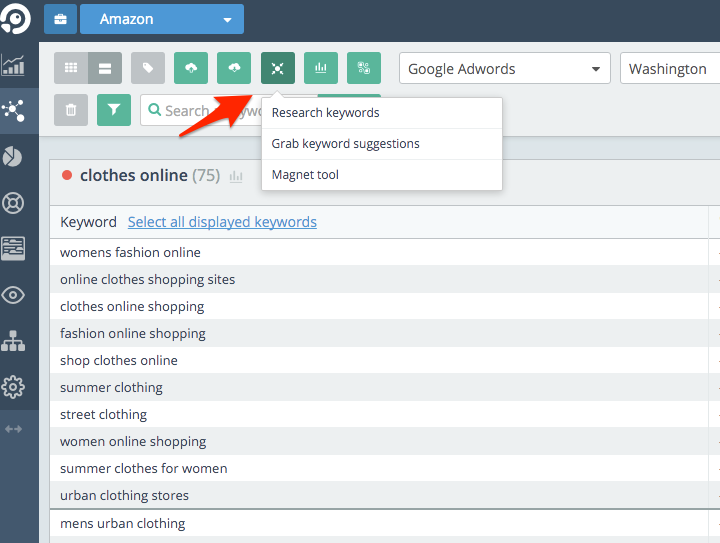The height and width of the screenshot is (543, 720).
Task: Select row street clothing
Action: 379,414
